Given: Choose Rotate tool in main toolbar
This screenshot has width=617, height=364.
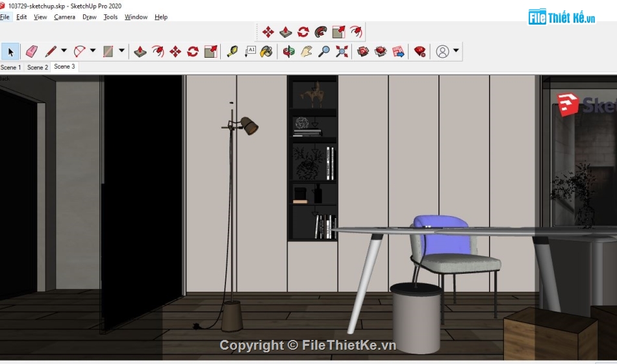Looking at the screenshot, I should coord(193,51).
